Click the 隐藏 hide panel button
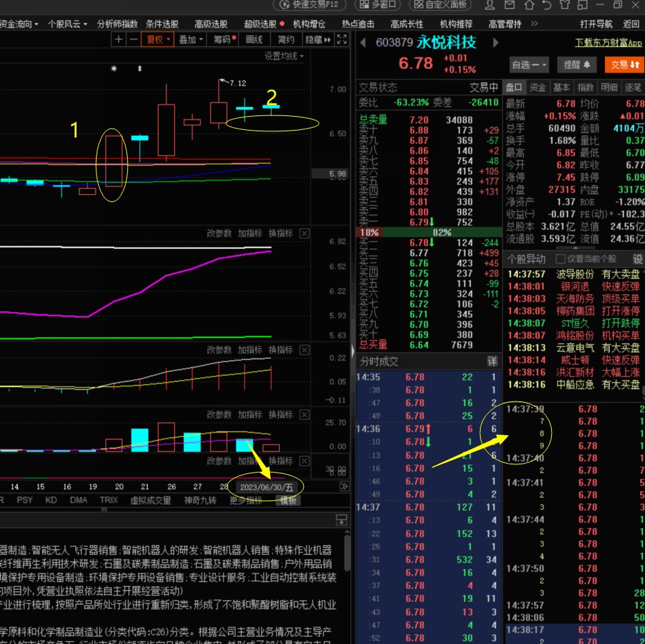The width and height of the screenshot is (645, 644). pyautogui.click(x=318, y=39)
